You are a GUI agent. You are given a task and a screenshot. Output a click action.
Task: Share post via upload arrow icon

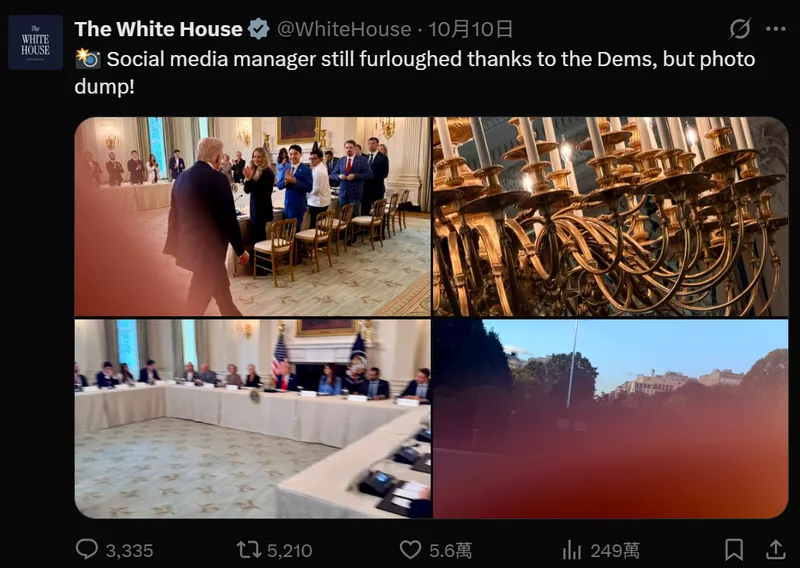[775, 549]
